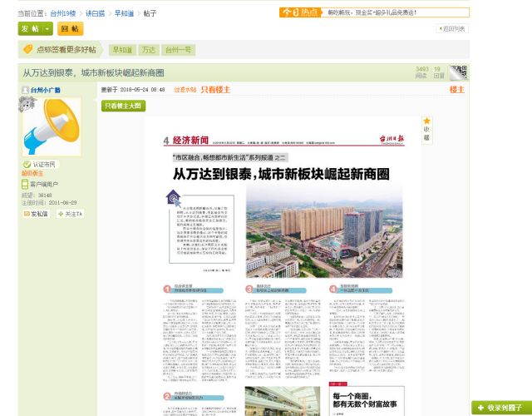
Task: Select the 万达 tag
Action: (x=148, y=50)
